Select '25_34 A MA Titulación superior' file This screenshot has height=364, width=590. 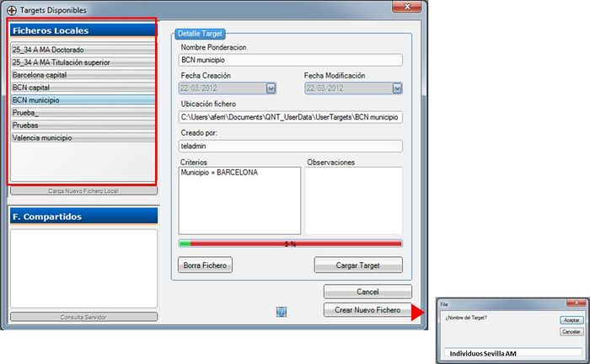pos(82,62)
